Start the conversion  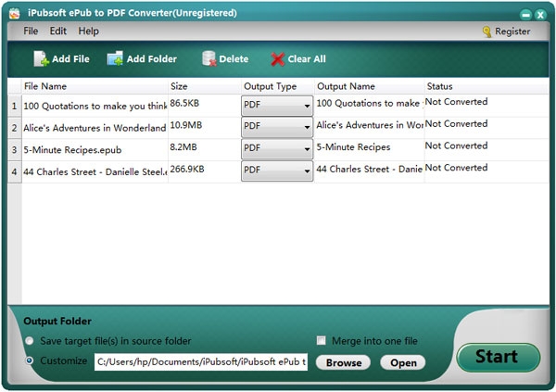pyautogui.click(x=499, y=357)
